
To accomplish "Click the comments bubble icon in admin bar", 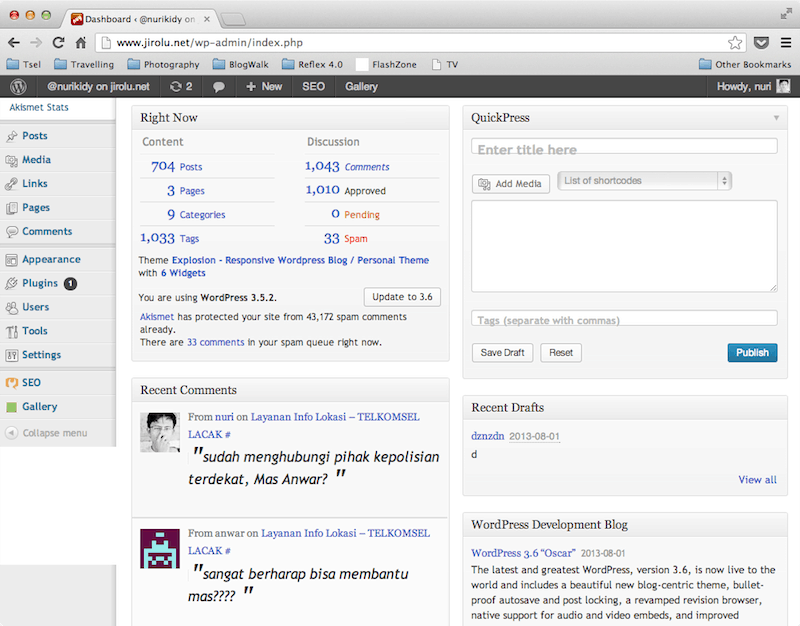I will click(x=218, y=87).
